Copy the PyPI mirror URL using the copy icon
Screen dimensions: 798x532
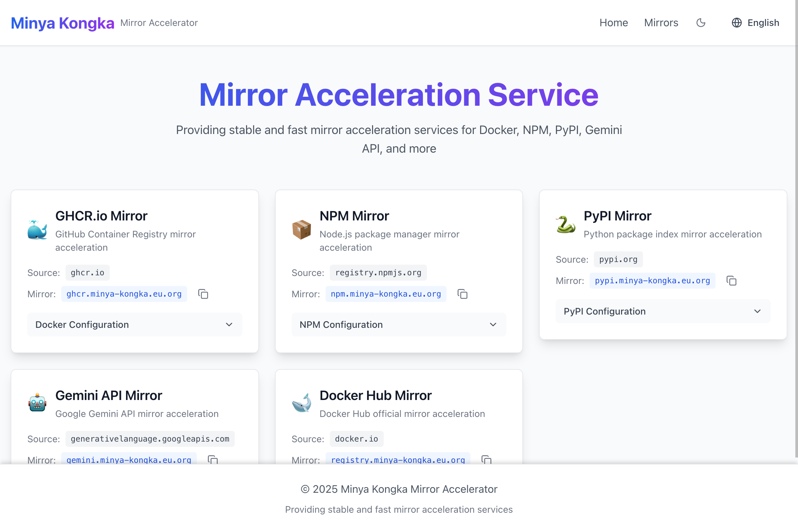tap(731, 281)
